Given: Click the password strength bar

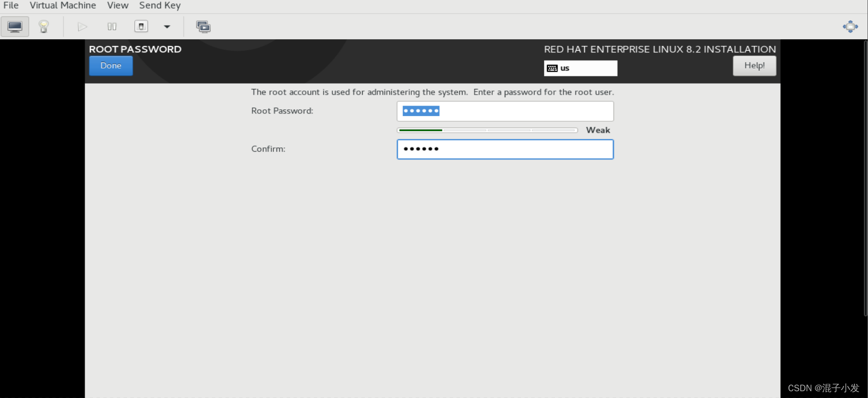Looking at the screenshot, I should [x=487, y=130].
